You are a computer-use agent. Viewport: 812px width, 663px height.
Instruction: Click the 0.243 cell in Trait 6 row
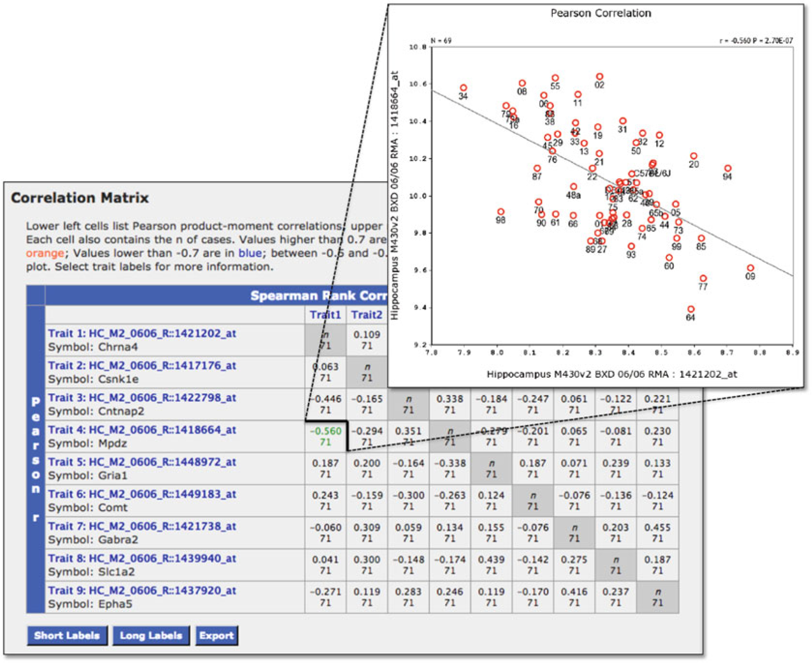pyautogui.click(x=326, y=501)
